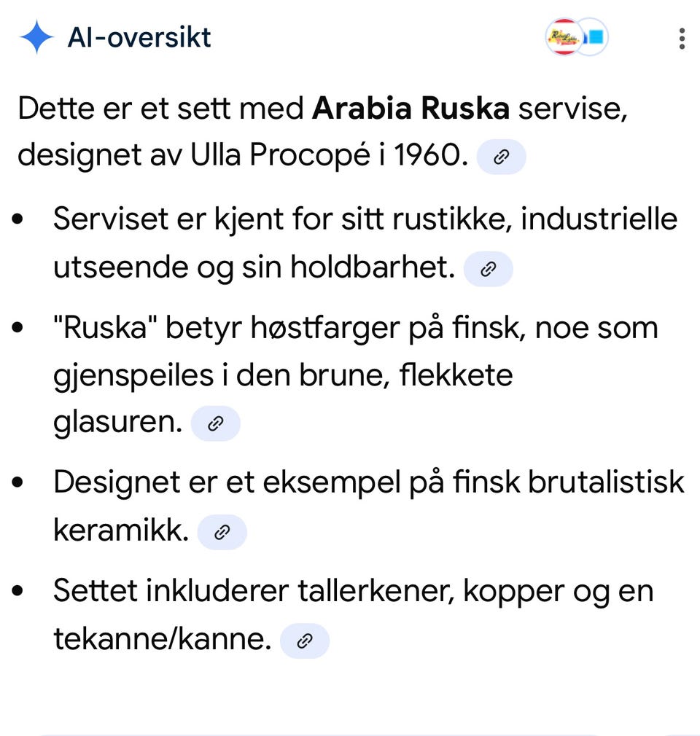This screenshot has width=700, height=736.
Task: Click the bullet about rustikke, industrielle utseende
Action: coord(365,243)
